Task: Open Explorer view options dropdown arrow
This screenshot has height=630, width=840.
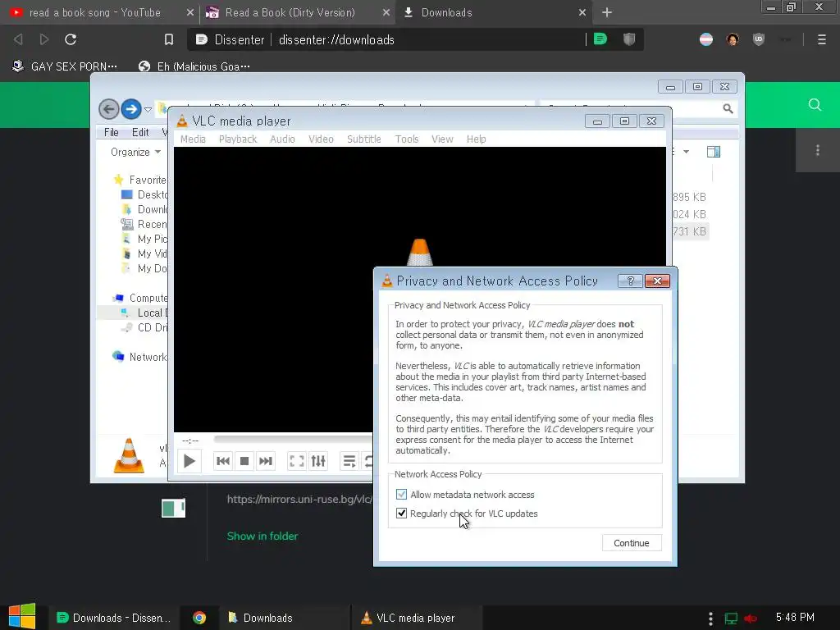Action: point(687,152)
